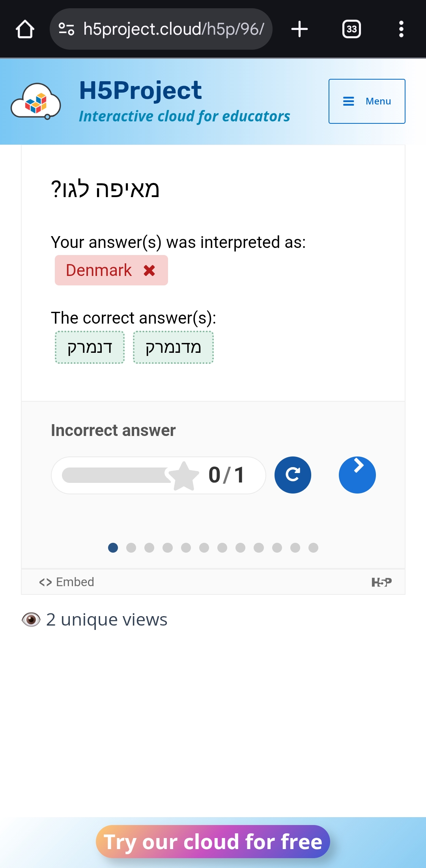Screen dimensions: 426x868
Task: Expand the site Menu button
Action: [367, 101]
